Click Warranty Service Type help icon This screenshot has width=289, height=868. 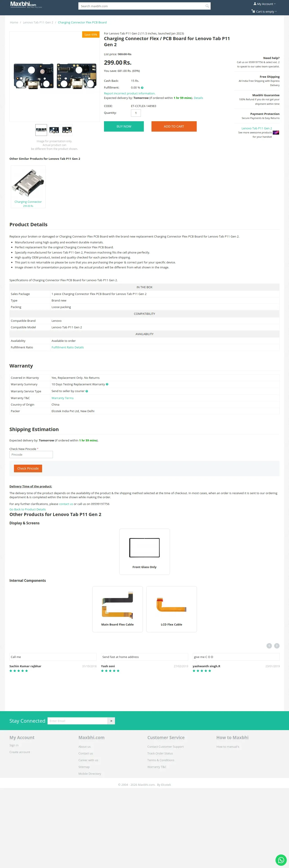(87, 391)
